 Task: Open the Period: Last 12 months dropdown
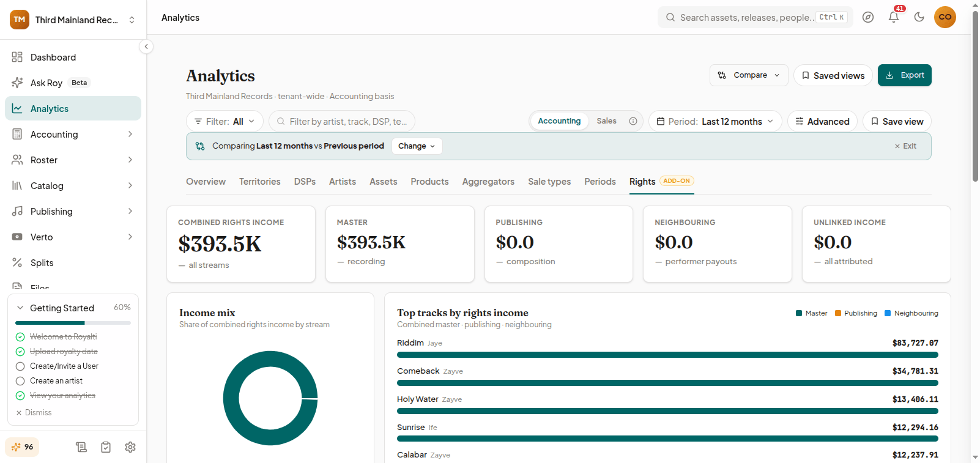pos(715,121)
